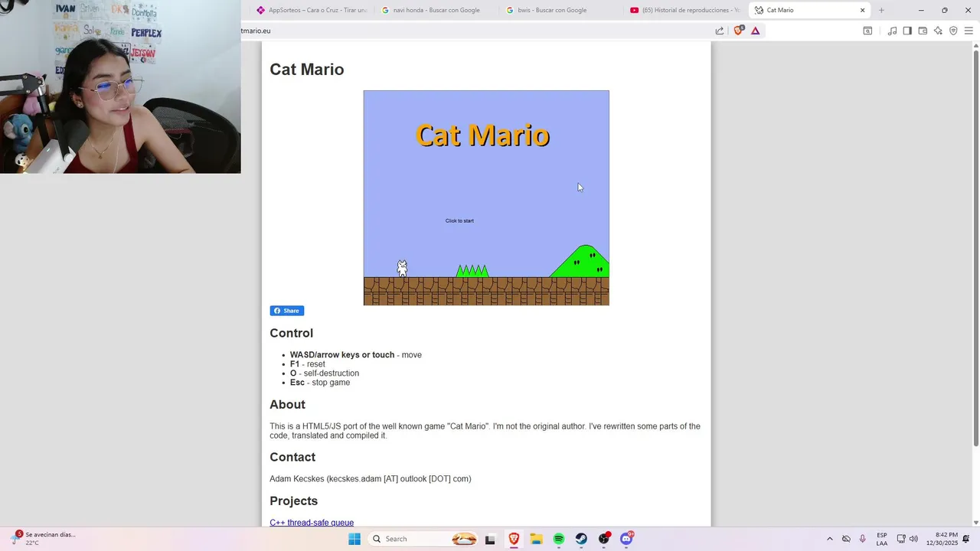Click the white cat character sprite
Image resolution: width=980 pixels, height=551 pixels.
click(x=402, y=268)
